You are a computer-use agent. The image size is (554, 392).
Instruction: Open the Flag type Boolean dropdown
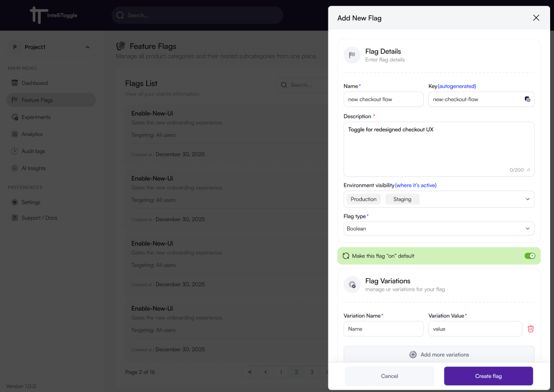click(x=527, y=228)
